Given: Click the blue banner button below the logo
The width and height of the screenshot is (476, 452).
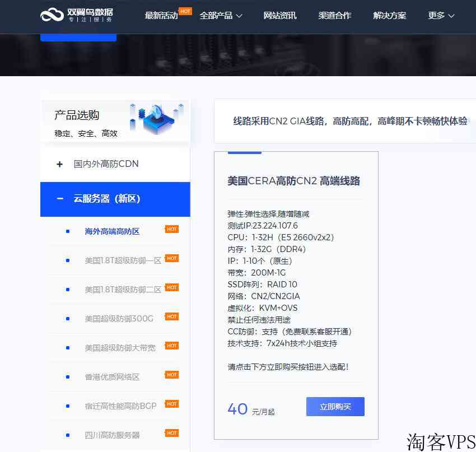Looking at the screenshot, I should point(78,38).
